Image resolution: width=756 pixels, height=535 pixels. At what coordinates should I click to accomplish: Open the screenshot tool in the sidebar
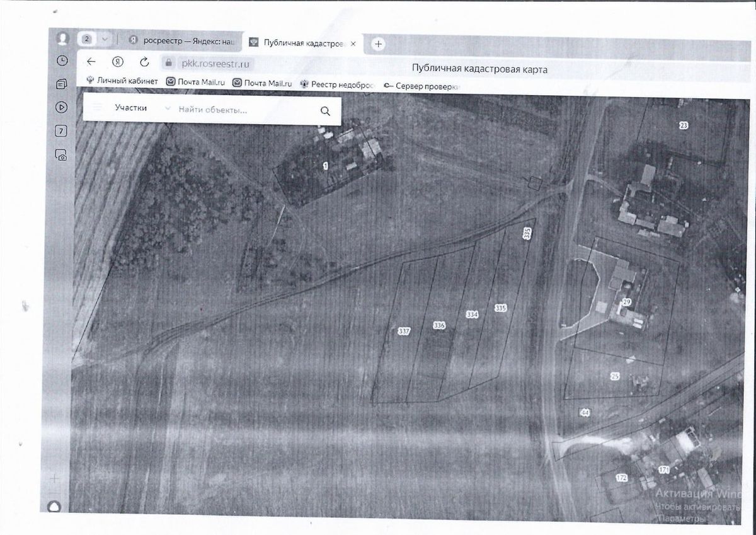[62, 155]
